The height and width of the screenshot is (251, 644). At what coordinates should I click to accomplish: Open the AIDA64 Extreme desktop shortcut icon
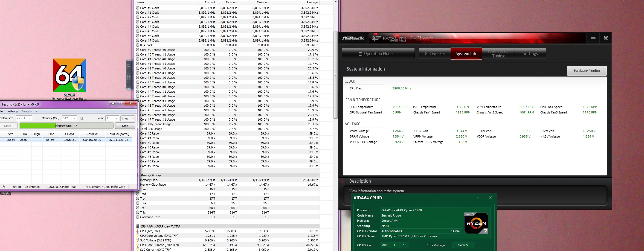click(x=69, y=75)
